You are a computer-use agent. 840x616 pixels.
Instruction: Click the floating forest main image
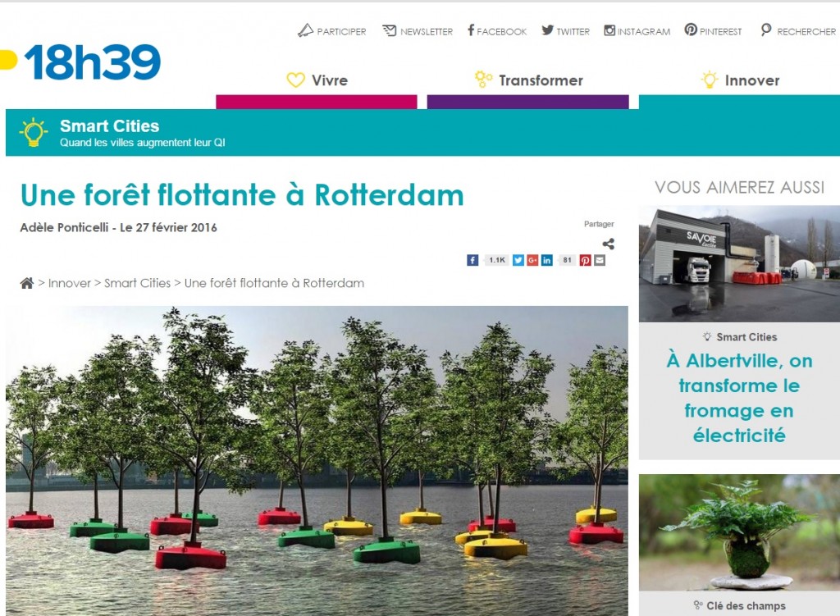click(317, 461)
